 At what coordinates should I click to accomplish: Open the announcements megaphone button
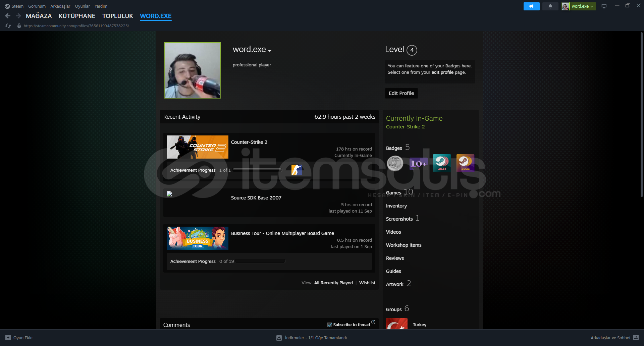[531, 6]
